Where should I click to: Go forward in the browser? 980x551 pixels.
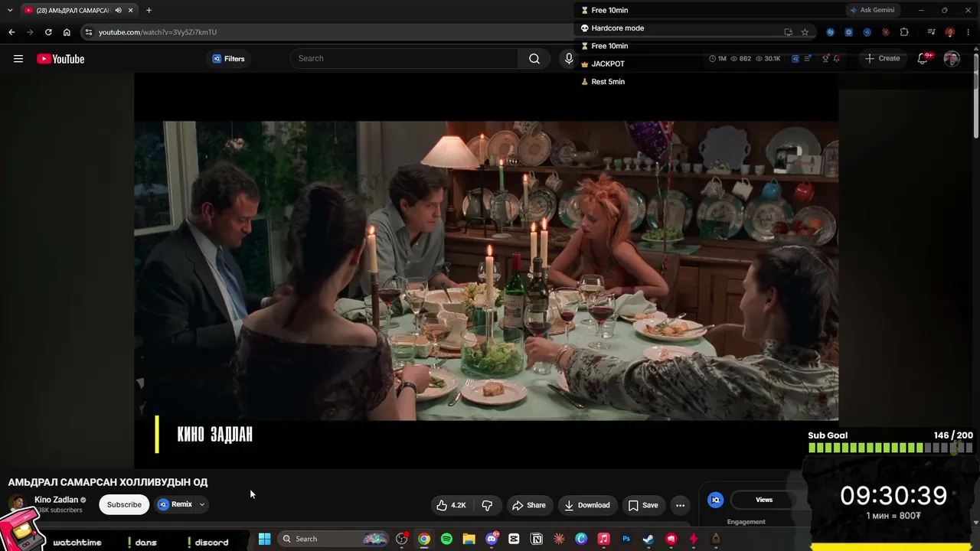[30, 32]
